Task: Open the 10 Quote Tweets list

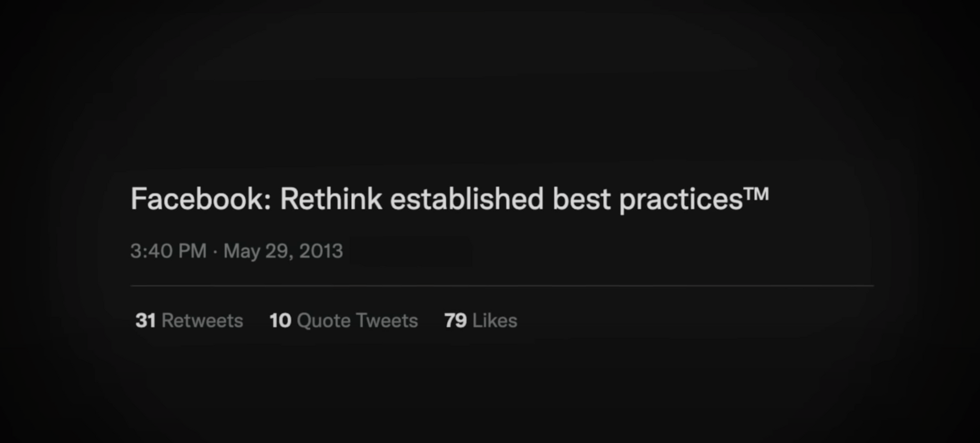Action: pyautogui.click(x=343, y=321)
